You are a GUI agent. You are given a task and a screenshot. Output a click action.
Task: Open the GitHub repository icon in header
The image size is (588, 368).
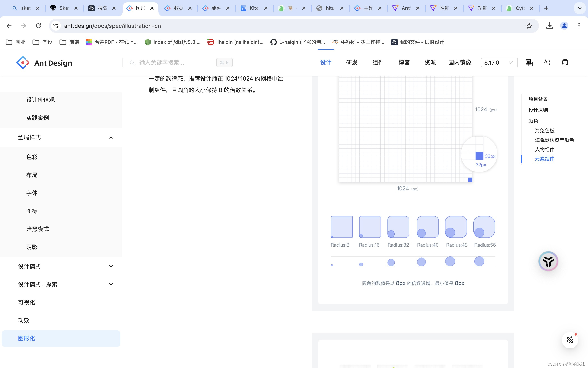pos(565,63)
